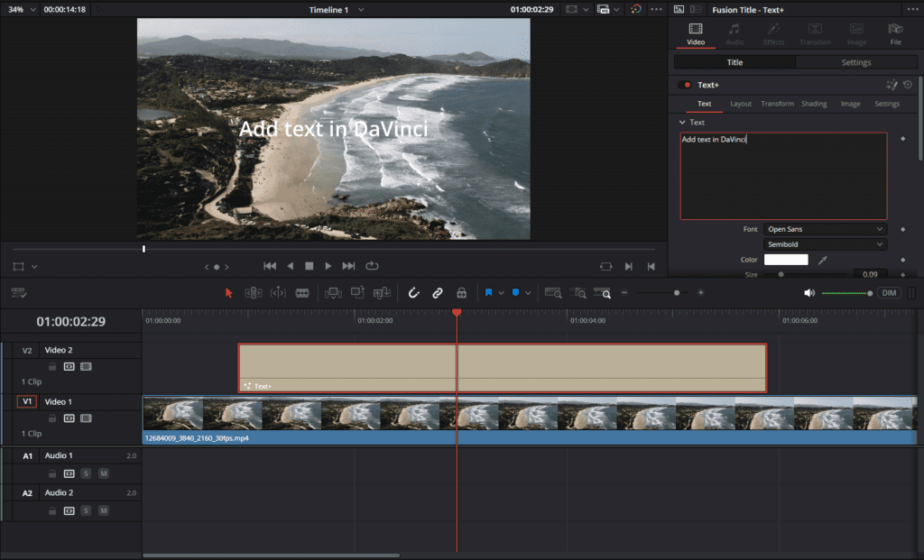924x560 pixels.
Task: Open the Semibold font style dropdown
Action: tap(825, 244)
